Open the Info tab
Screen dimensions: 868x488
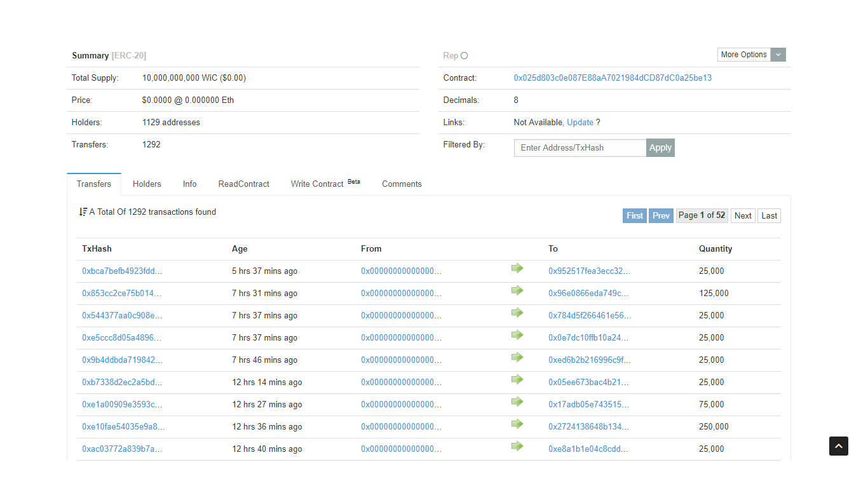pos(190,184)
